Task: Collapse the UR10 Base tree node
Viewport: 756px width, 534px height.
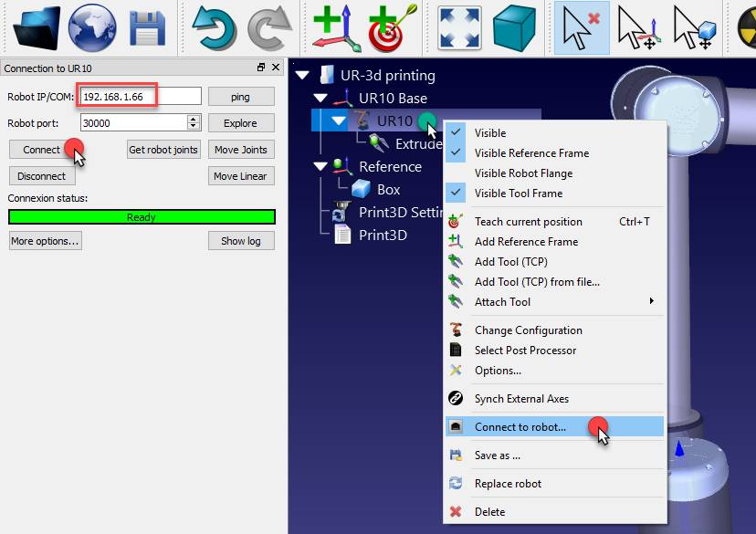Action: coord(320,99)
